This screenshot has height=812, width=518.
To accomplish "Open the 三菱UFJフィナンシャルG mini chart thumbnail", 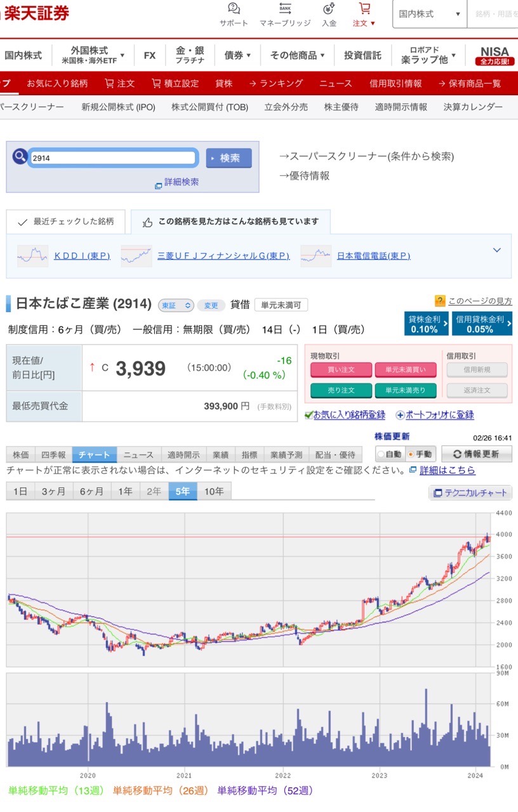I will pyautogui.click(x=136, y=255).
